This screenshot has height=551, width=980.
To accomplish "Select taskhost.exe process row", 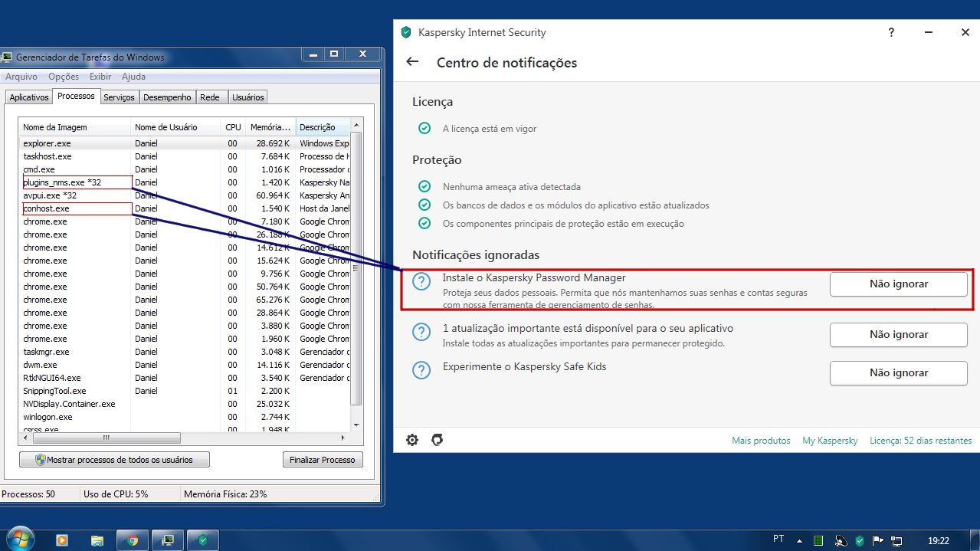I will (185, 156).
